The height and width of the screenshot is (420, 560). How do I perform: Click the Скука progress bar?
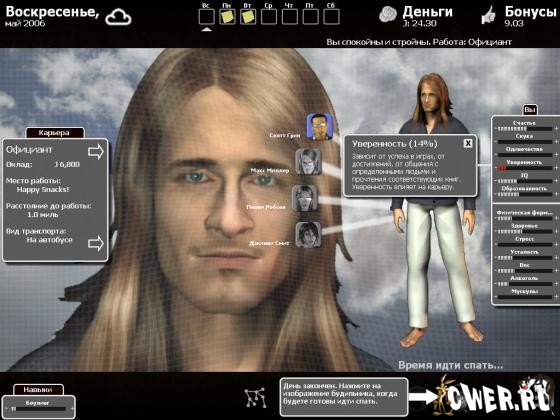(525, 142)
